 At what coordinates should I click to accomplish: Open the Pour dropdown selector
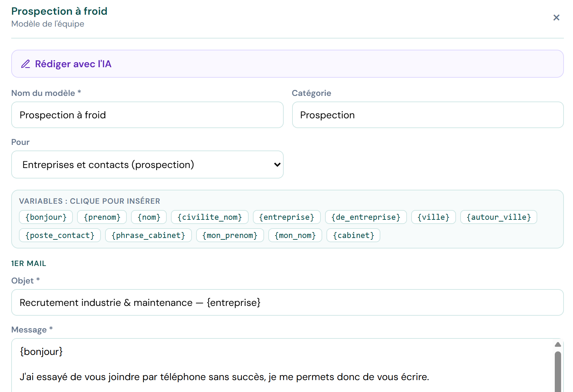tap(147, 164)
